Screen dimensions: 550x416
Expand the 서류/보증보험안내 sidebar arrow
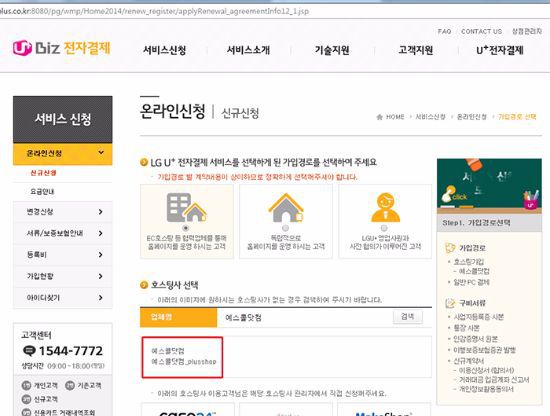click(x=101, y=233)
